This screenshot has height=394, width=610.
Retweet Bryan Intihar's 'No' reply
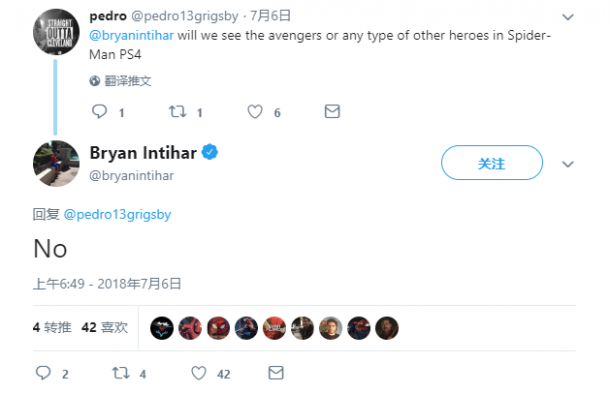click(121, 373)
